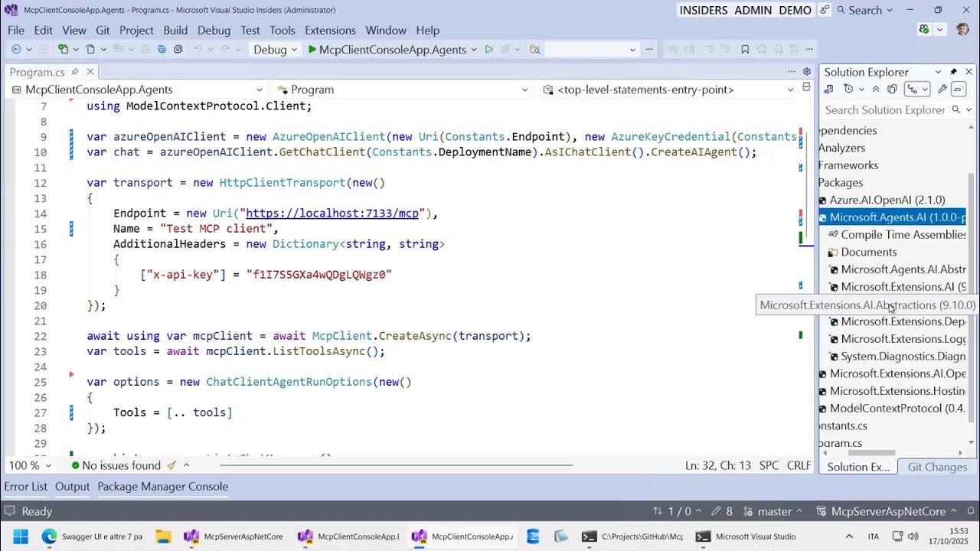Expand the Program type navigation dropdown
Image resolution: width=980 pixels, height=551 pixels.
(x=524, y=90)
